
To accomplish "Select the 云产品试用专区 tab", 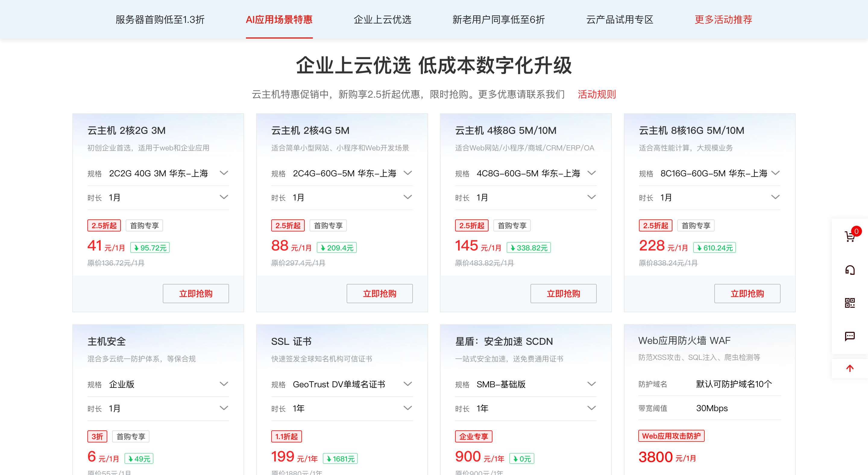I will click(x=619, y=20).
